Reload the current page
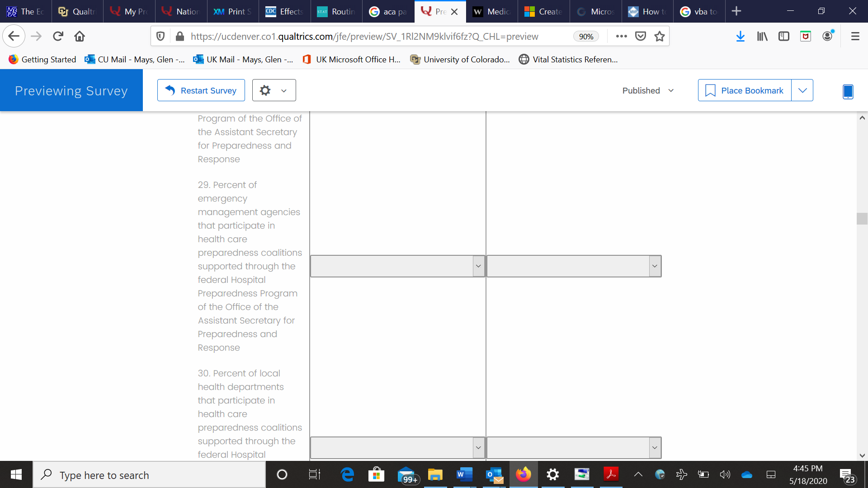Image resolution: width=868 pixels, height=488 pixels. 58,37
